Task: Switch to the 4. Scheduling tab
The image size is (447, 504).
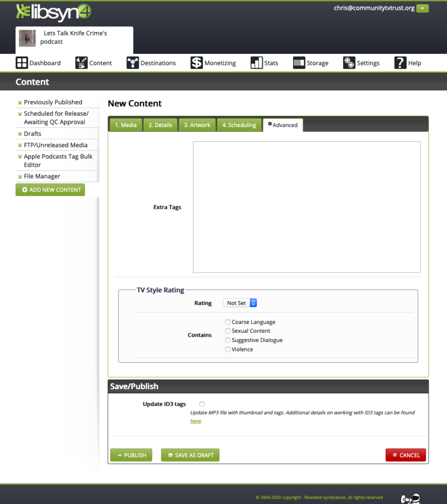Action: (x=239, y=125)
